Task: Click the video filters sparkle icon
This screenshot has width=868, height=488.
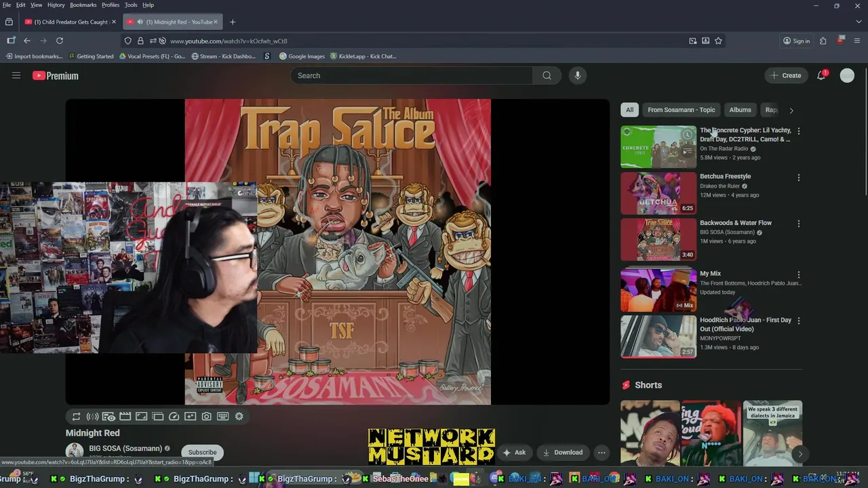Action: 190,416
